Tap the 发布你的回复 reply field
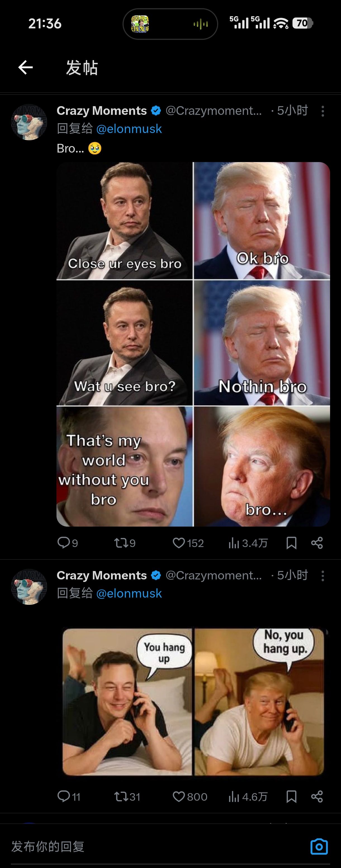This screenshot has height=868, width=341. (x=135, y=846)
